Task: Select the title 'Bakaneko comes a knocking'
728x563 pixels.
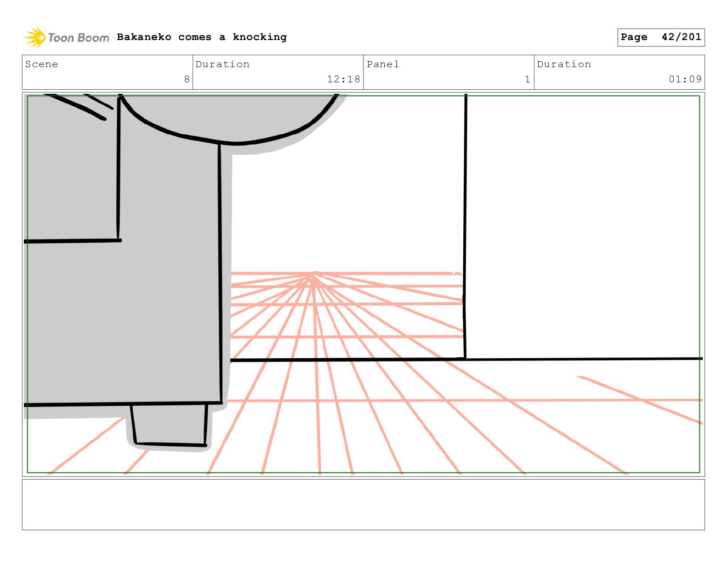Action: coord(202,37)
